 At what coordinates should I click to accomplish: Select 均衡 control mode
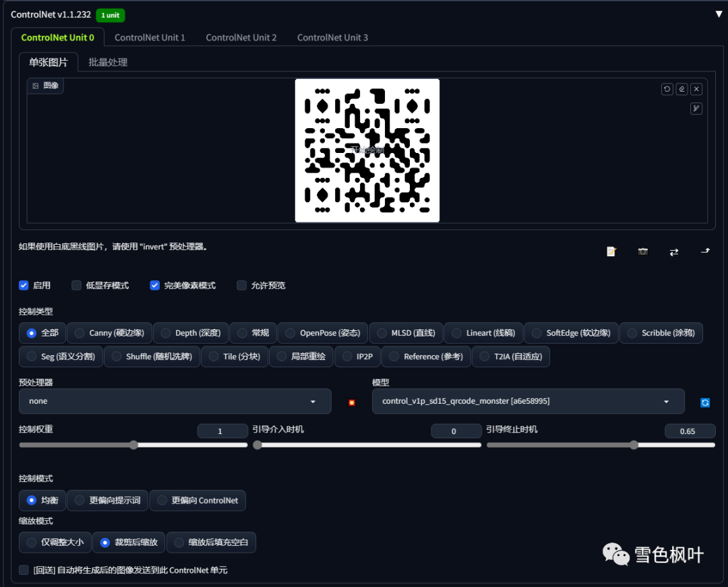pos(42,500)
